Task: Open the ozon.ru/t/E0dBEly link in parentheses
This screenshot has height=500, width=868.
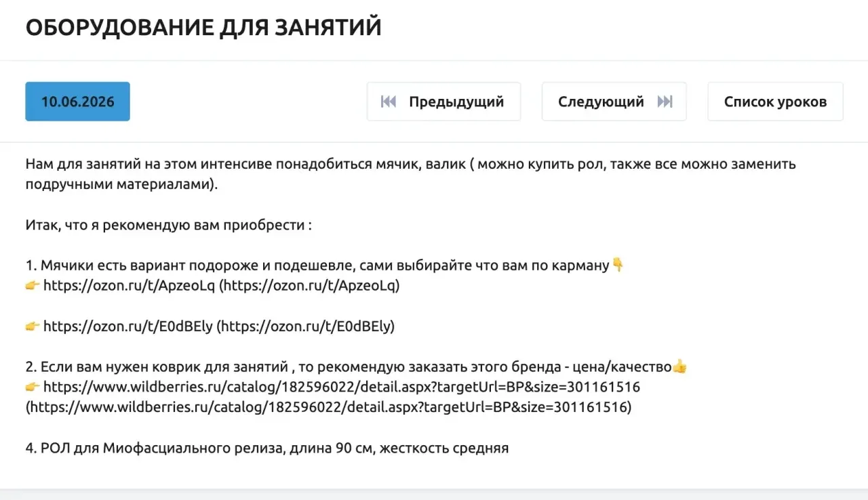Action: (x=305, y=326)
